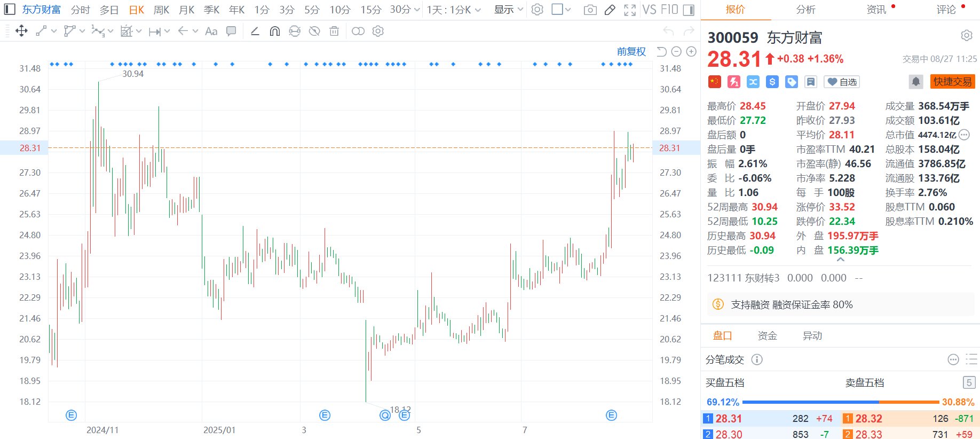
Task: Zoom in the chart with plus icon
Action: [x=691, y=52]
